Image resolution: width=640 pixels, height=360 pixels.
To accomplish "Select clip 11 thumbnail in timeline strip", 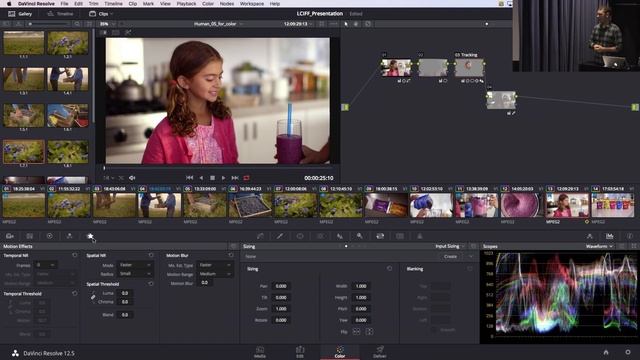I will [476, 205].
